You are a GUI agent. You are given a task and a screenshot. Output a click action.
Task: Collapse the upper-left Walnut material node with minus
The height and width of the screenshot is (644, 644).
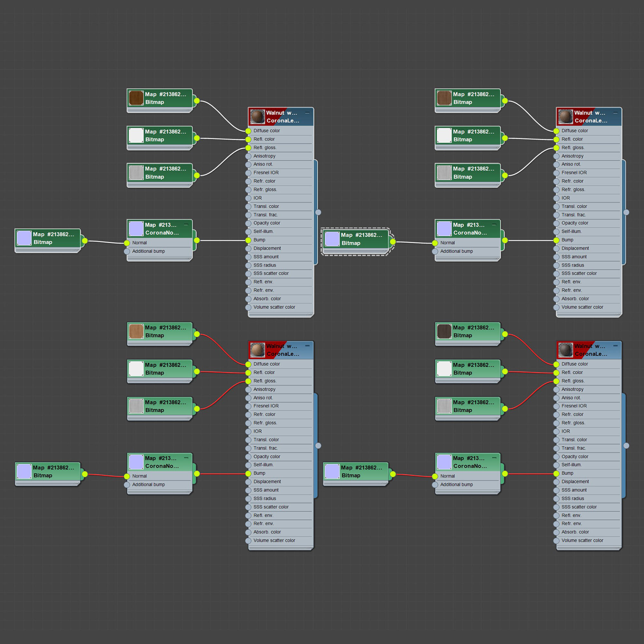pyautogui.click(x=307, y=113)
